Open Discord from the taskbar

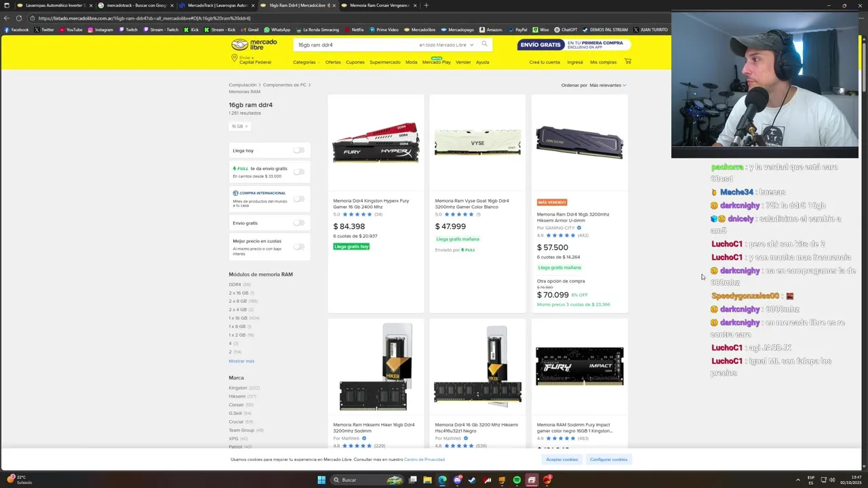pos(457,480)
